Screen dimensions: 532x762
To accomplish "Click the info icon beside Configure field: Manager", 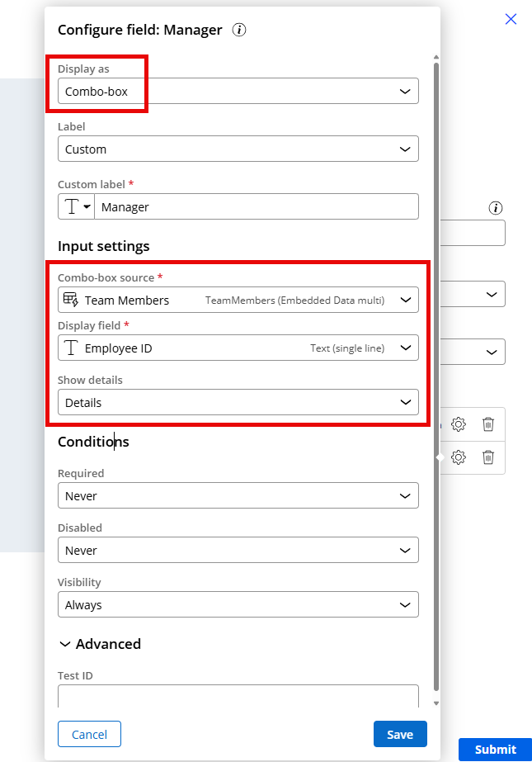I will coord(238,30).
